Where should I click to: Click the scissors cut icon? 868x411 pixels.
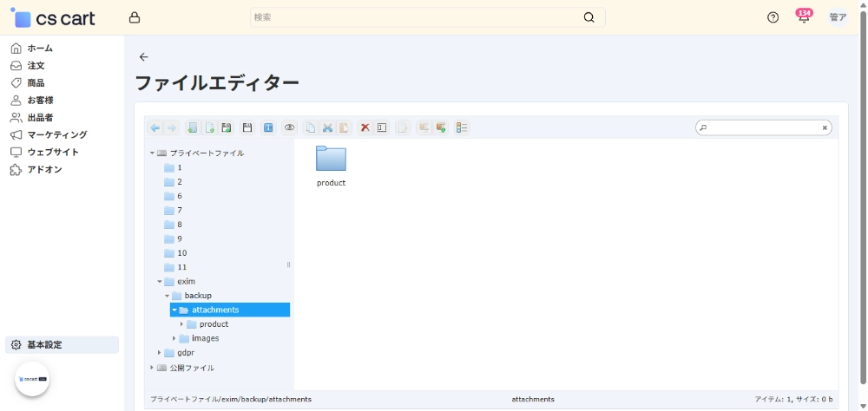327,127
